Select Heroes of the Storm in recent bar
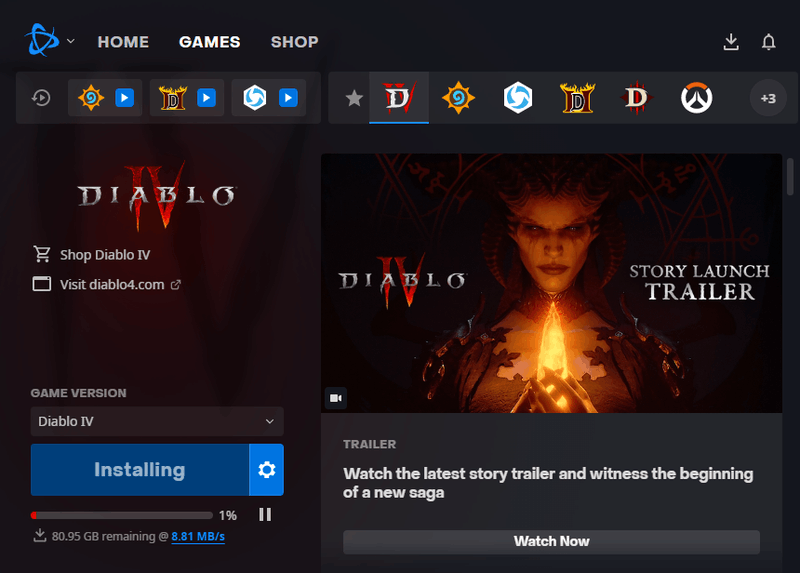 click(x=255, y=97)
